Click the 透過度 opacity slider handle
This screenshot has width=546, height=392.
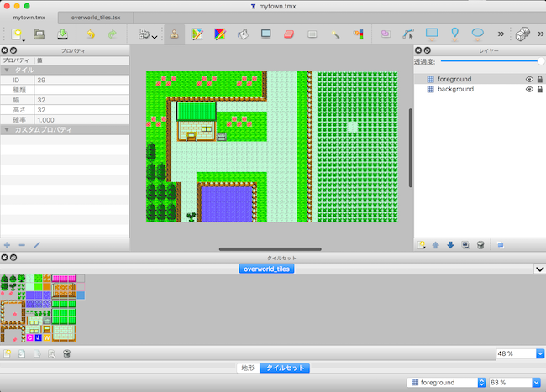point(541,61)
